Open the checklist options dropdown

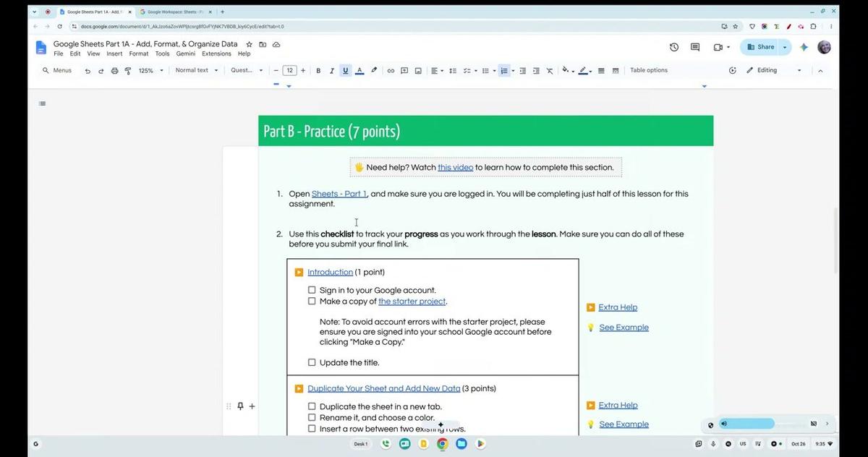(x=475, y=71)
